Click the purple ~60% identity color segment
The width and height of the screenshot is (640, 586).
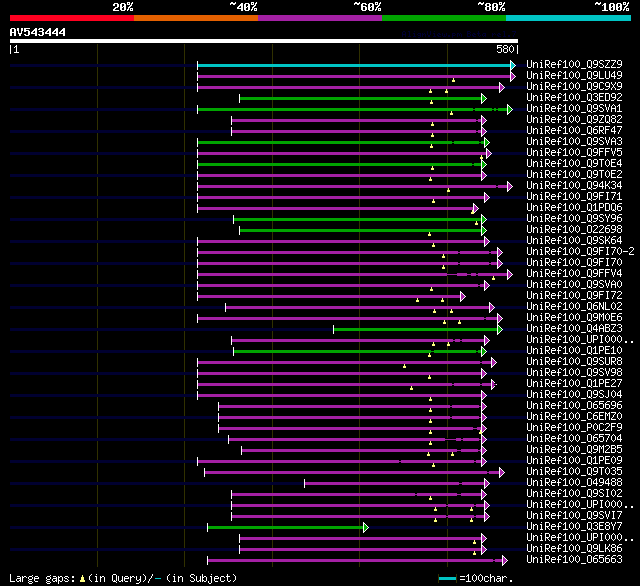(320, 18)
